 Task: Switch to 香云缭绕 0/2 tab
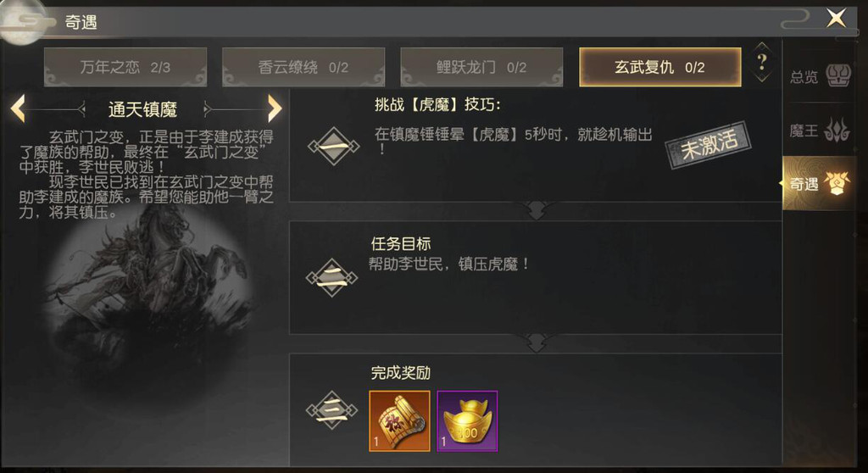coord(303,67)
